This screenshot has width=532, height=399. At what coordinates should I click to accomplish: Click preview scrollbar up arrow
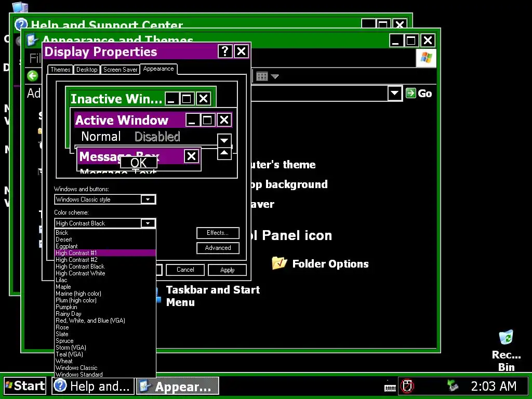pyautogui.click(x=224, y=153)
